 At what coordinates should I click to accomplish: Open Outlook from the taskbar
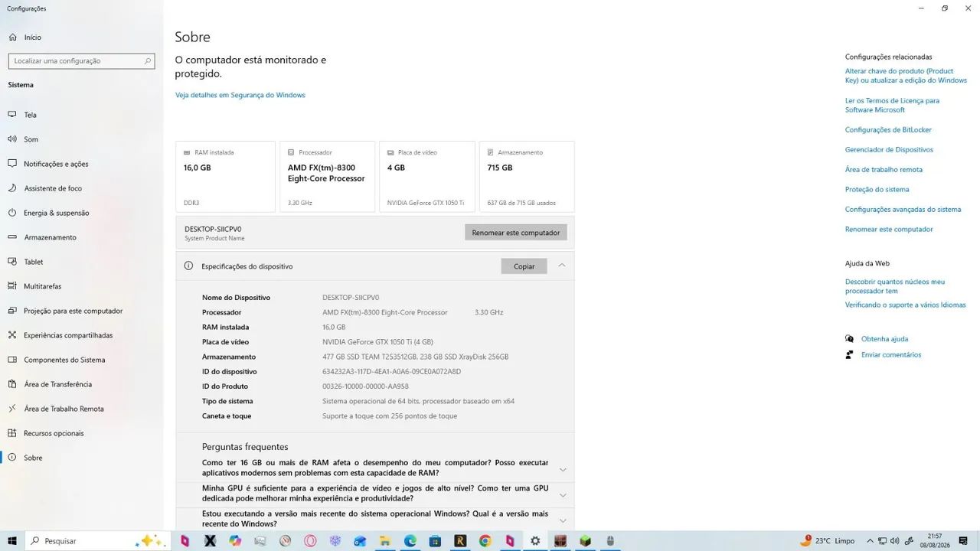tap(360, 541)
